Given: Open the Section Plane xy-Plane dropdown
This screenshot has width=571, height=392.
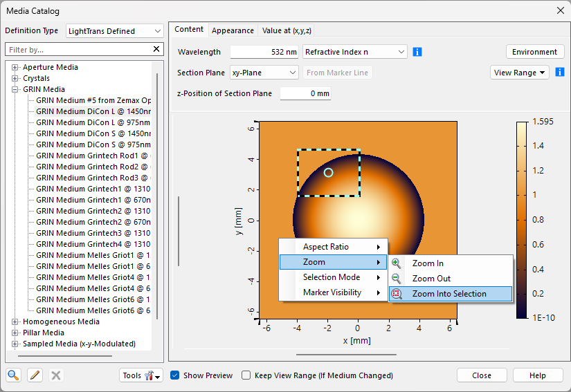Looking at the screenshot, I should (264, 73).
